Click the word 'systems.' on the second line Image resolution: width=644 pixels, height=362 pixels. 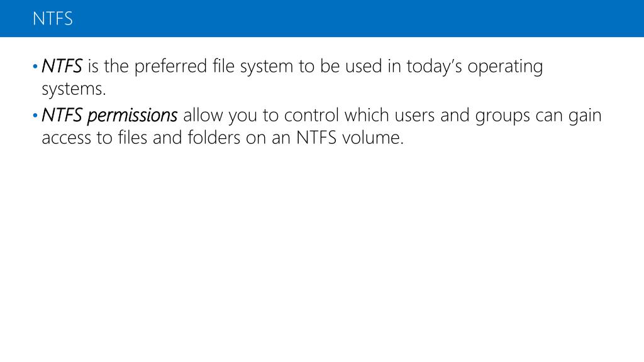click(74, 89)
